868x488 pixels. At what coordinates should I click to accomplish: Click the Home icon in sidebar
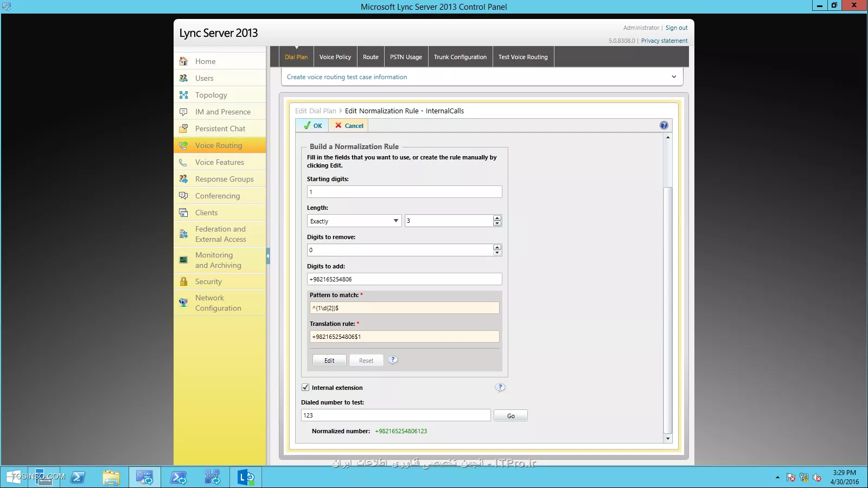click(x=183, y=61)
